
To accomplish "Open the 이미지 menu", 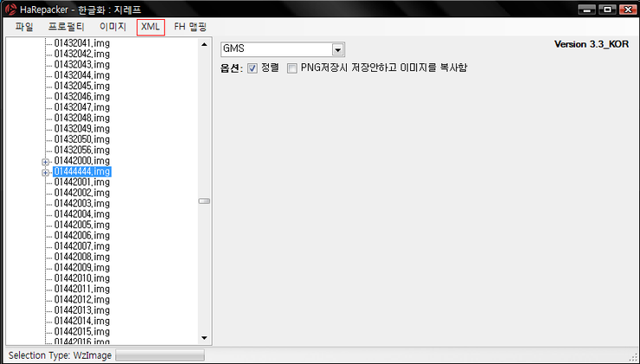I will coord(112,28).
